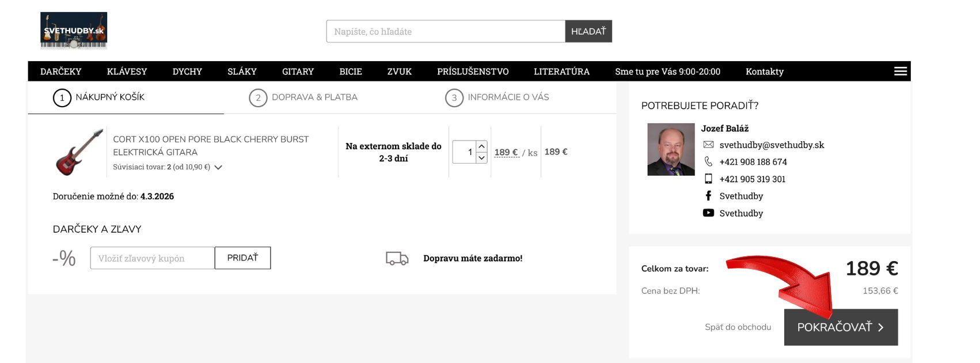Open the GITARY menu

tap(298, 71)
